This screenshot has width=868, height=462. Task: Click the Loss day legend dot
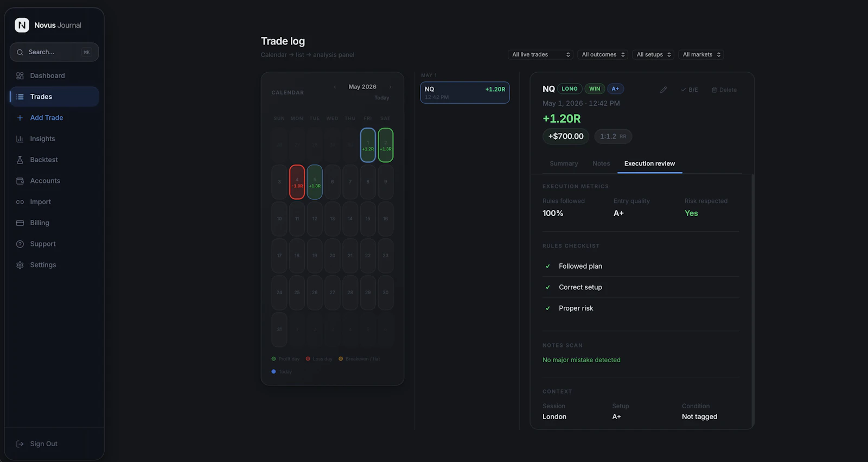308,359
